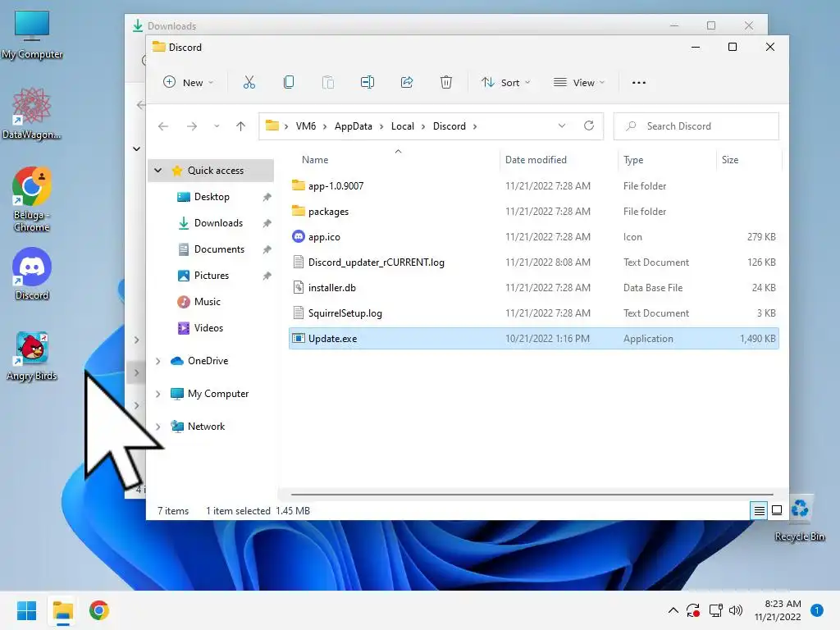Click the Delete trash icon
Screen dimensions: 840x630
(446, 83)
